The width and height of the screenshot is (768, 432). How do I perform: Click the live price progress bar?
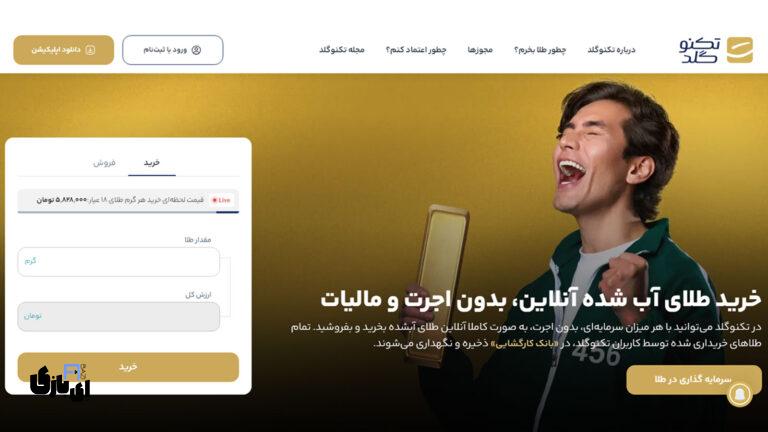(x=128, y=212)
